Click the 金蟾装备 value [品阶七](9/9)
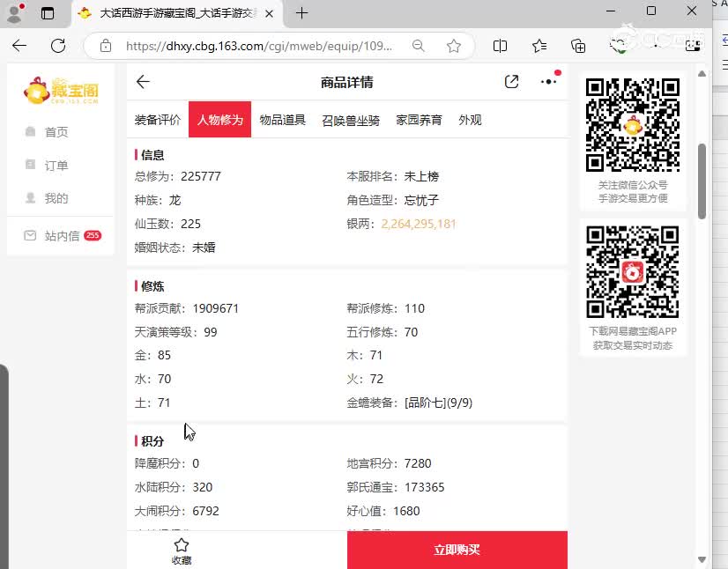728x569 pixels. (438, 403)
